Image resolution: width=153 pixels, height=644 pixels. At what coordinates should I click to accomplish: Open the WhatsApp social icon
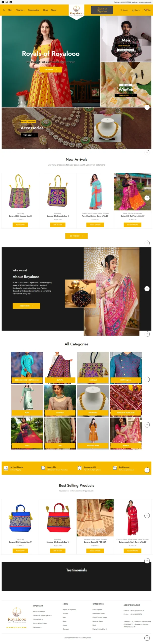(x=11, y=2)
